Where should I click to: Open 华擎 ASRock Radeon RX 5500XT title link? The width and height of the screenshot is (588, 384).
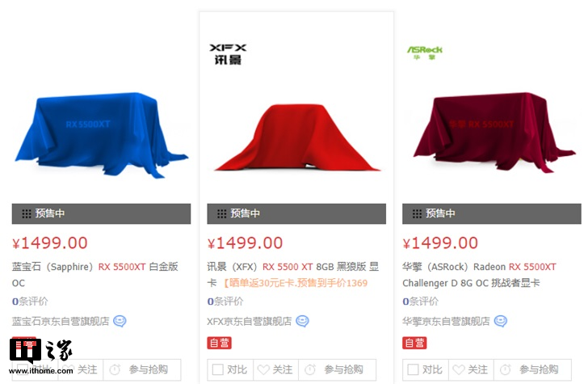pos(479,275)
